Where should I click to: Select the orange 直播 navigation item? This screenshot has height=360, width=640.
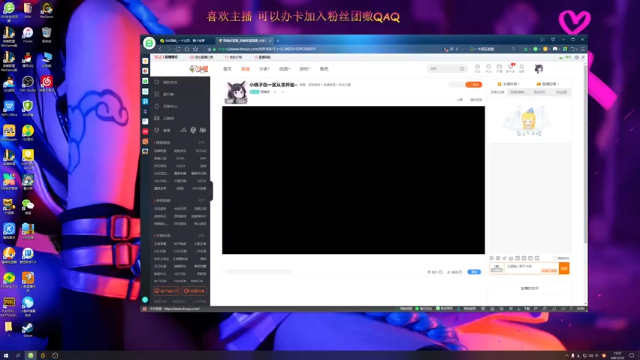click(x=245, y=69)
